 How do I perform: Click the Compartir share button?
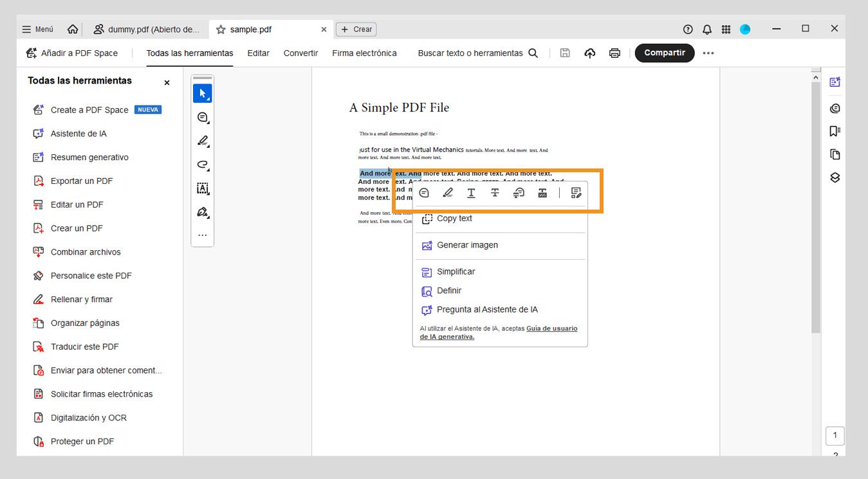665,53
